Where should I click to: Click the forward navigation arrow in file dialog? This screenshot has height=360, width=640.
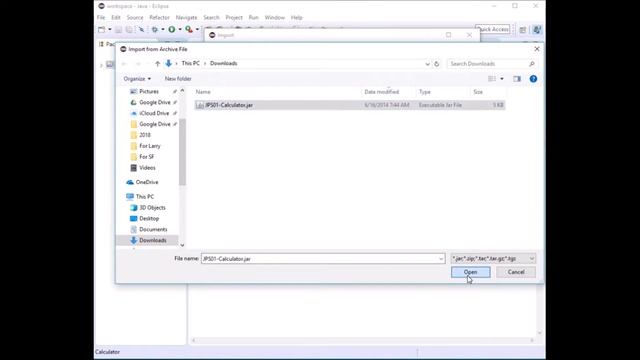click(x=138, y=64)
